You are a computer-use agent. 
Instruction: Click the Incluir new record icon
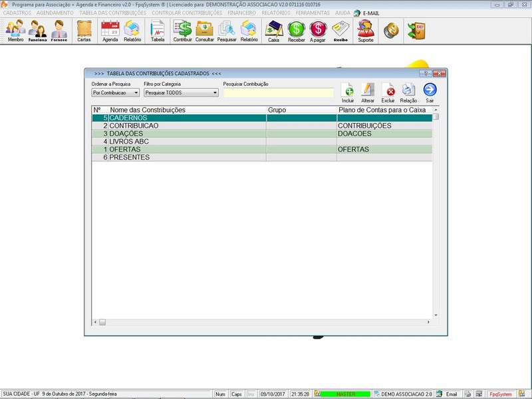pyautogui.click(x=348, y=92)
